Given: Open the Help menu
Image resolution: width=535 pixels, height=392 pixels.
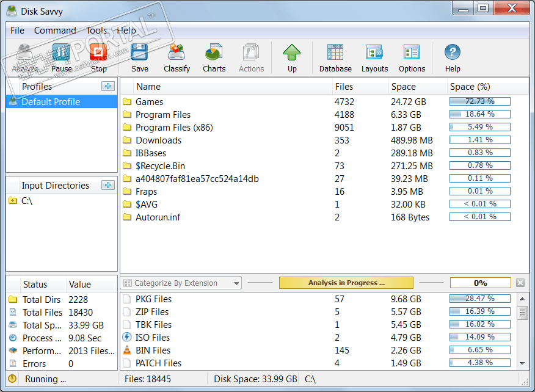Looking at the screenshot, I should [126, 31].
